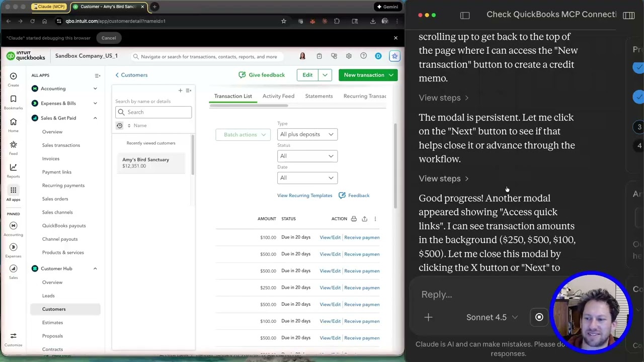Print the transaction list

click(x=354, y=219)
